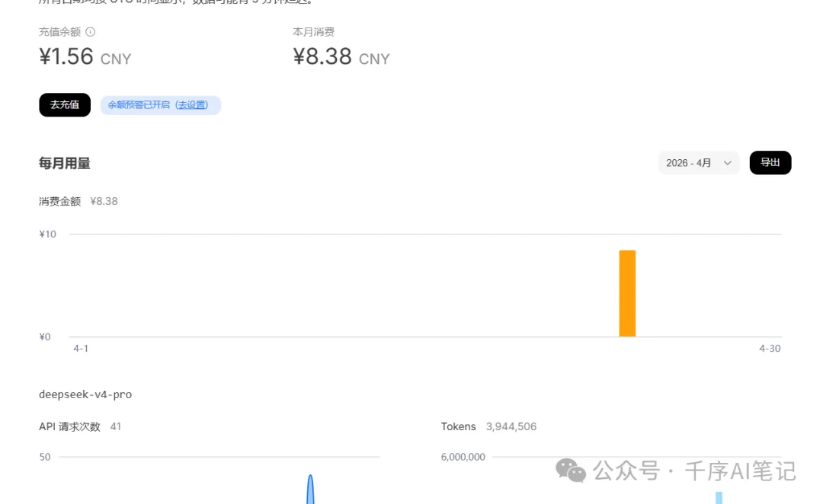
Task: Open the 2026 - 4月 month dropdown
Action: click(x=699, y=163)
